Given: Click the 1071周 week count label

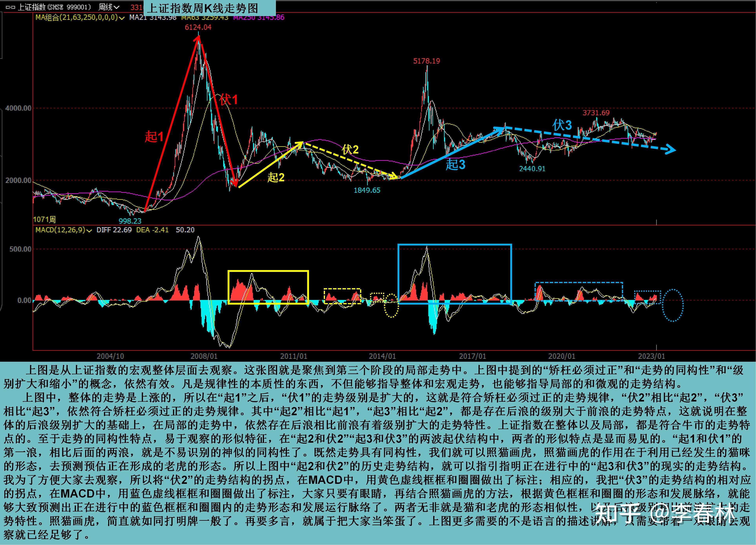Looking at the screenshot, I should 44,220.
